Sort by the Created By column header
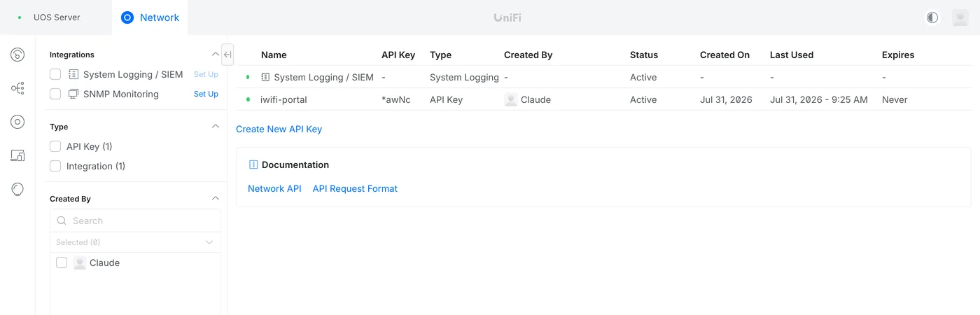The height and width of the screenshot is (315, 980). click(x=528, y=55)
